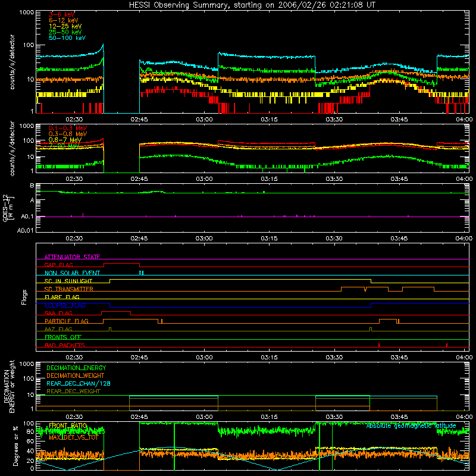Click the 03:15 tick label under Flags panel
Image resolution: width=476 pixels, height=476 pixels.
click(270, 358)
